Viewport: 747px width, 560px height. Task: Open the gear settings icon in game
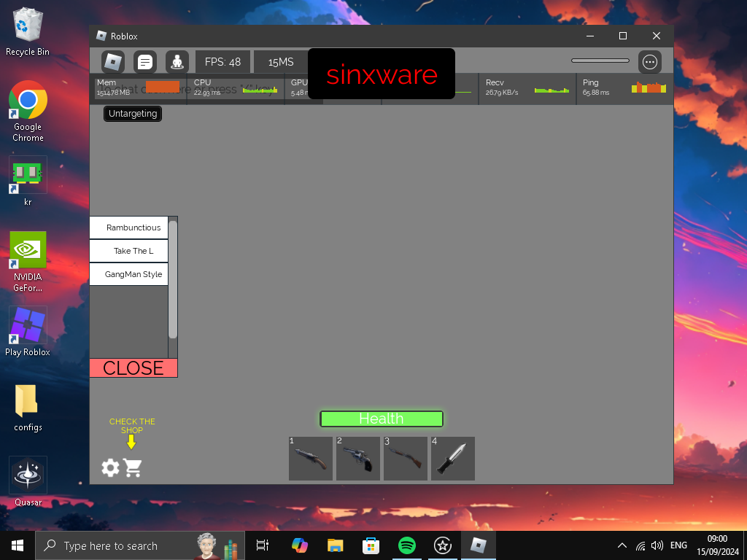pyautogui.click(x=111, y=467)
